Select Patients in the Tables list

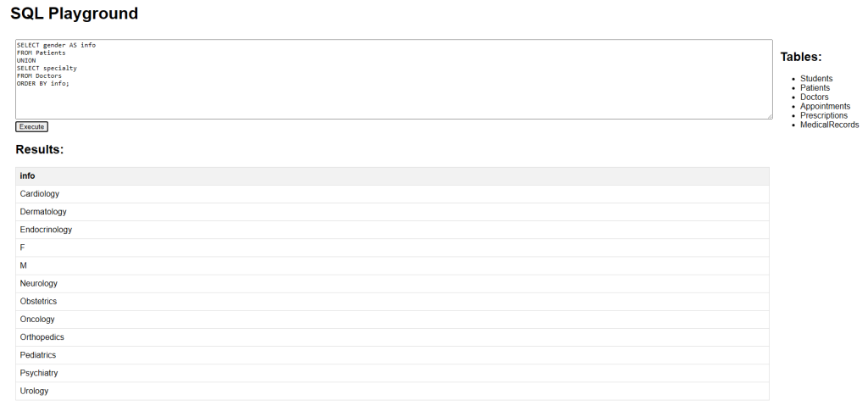point(815,87)
